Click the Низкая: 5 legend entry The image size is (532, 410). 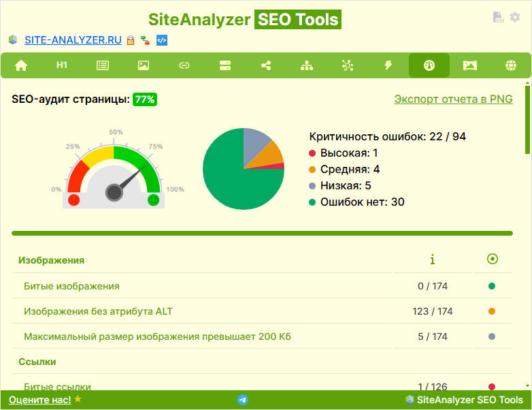[340, 185]
